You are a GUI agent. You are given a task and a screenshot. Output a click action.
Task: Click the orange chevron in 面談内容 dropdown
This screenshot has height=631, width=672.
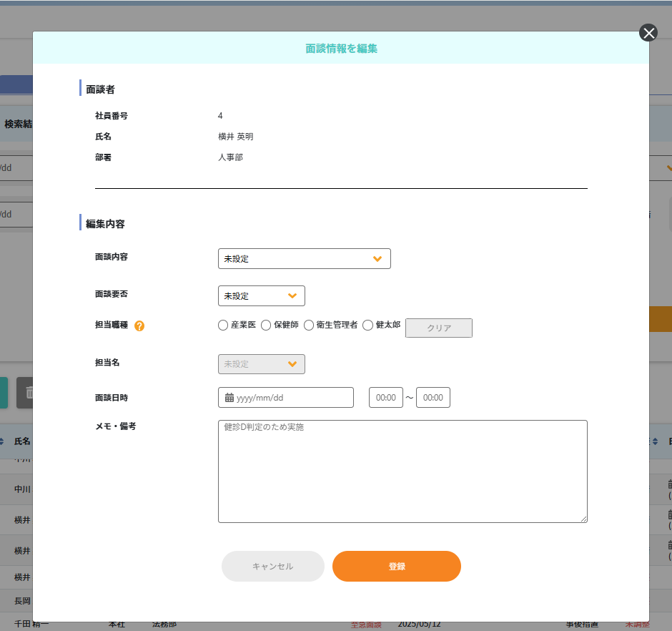pos(377,259)
